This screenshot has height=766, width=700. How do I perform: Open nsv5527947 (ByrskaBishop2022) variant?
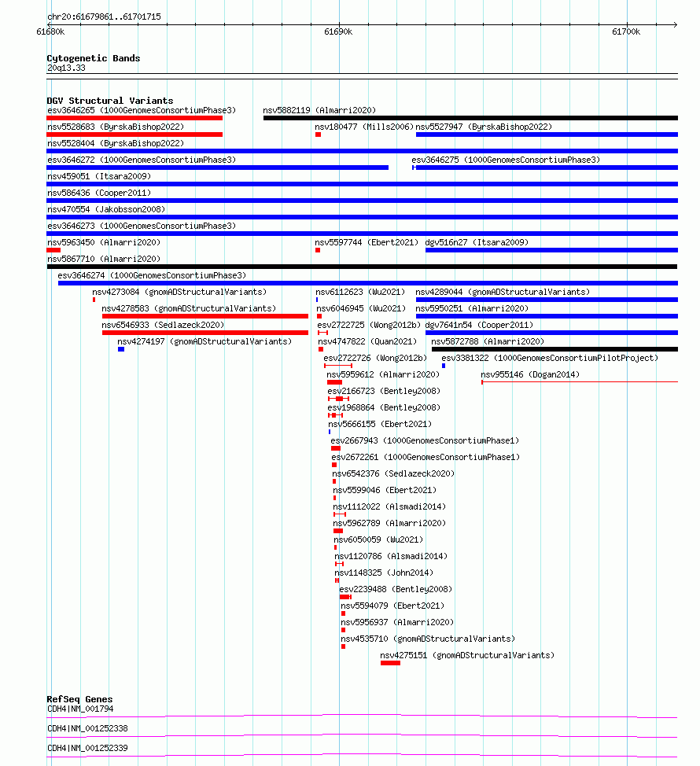484,127
